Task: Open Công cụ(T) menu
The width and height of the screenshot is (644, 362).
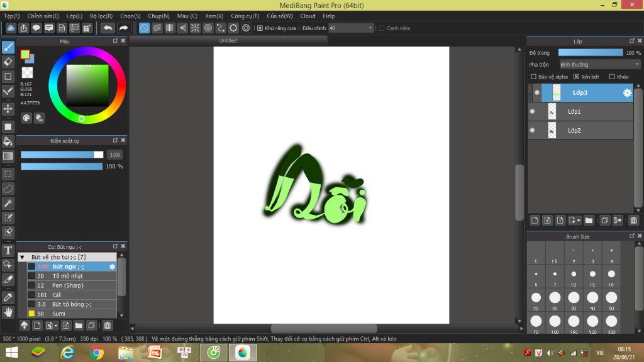Action: click(x=245, y=16)
